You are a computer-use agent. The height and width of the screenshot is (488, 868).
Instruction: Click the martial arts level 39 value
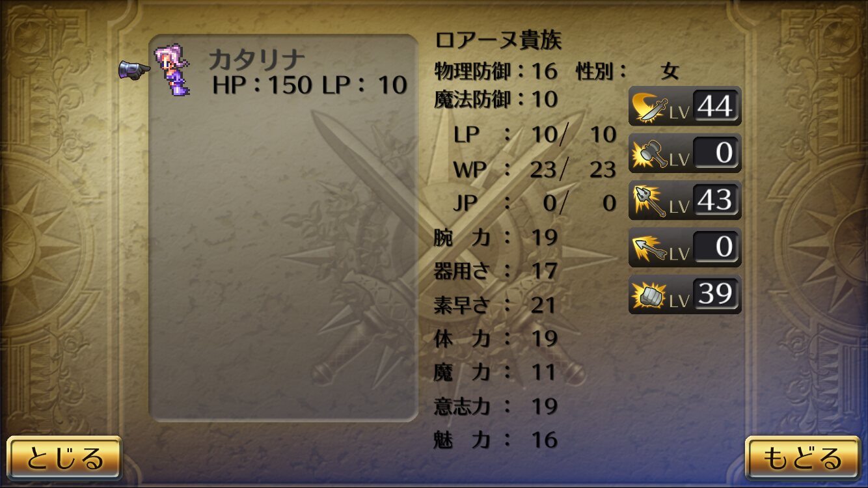pos(716,294)
